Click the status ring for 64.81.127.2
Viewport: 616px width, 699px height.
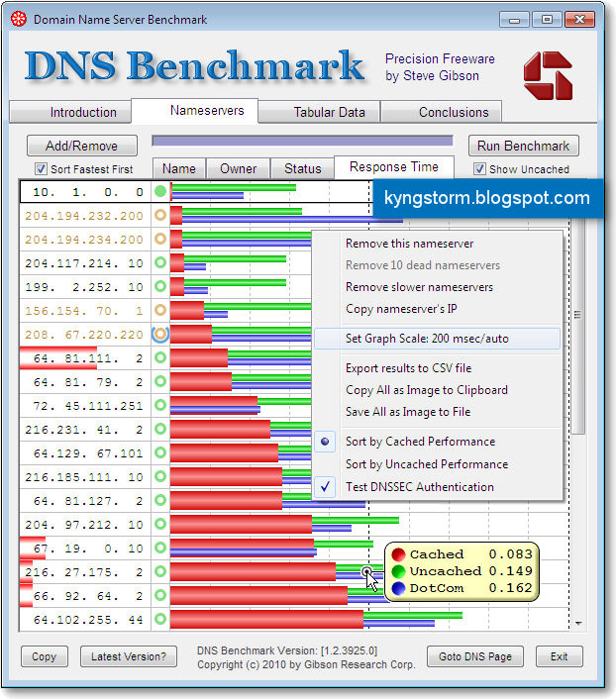[x=160, y=500]
